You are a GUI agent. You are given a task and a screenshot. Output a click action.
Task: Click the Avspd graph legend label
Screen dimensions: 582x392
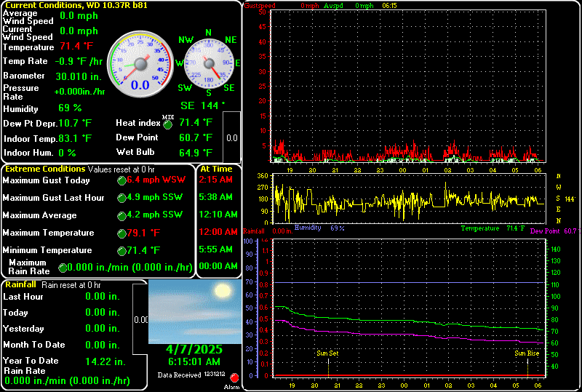pos(333,6)
